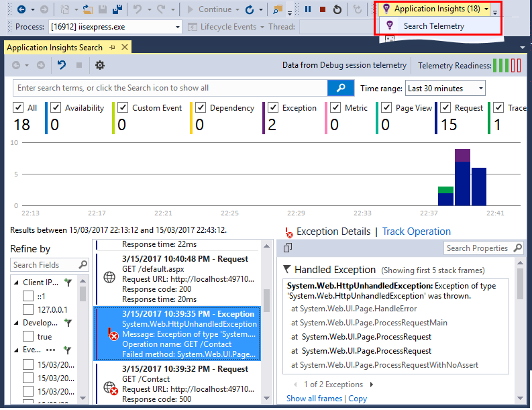
Task: Open the Lifecycle Events dropdown
Action: click(x=226, y=27)
